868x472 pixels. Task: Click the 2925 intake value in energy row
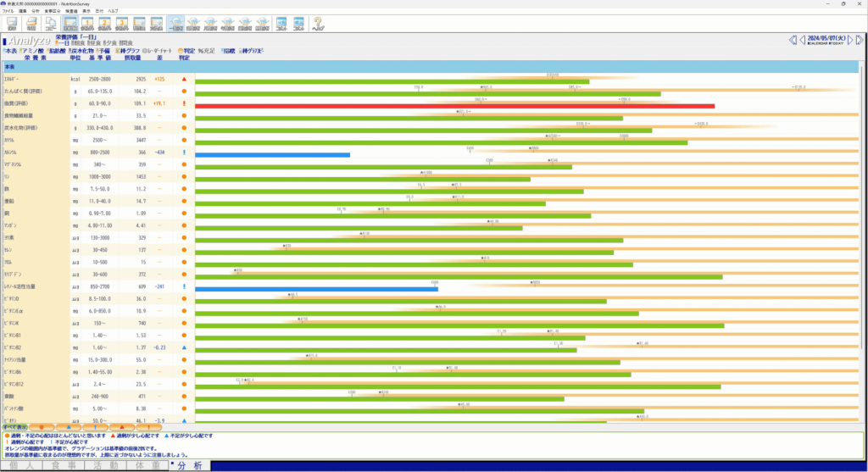141,79
